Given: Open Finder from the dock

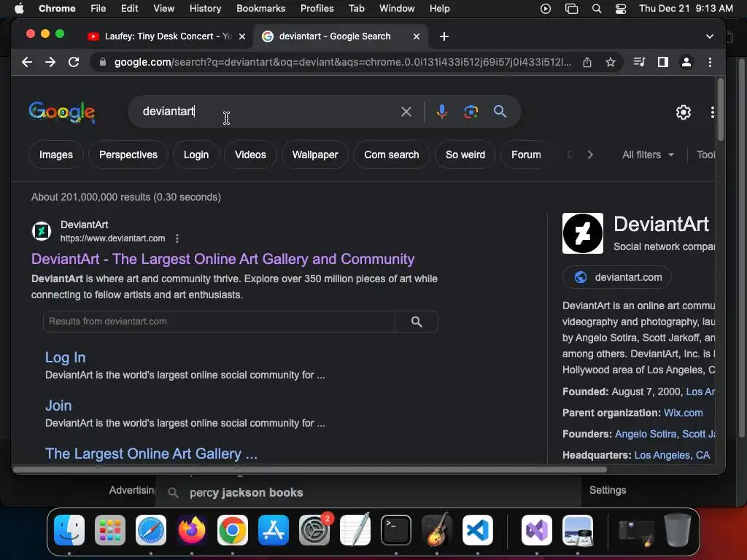Looking at the screenshot, I should click(69, 530).
